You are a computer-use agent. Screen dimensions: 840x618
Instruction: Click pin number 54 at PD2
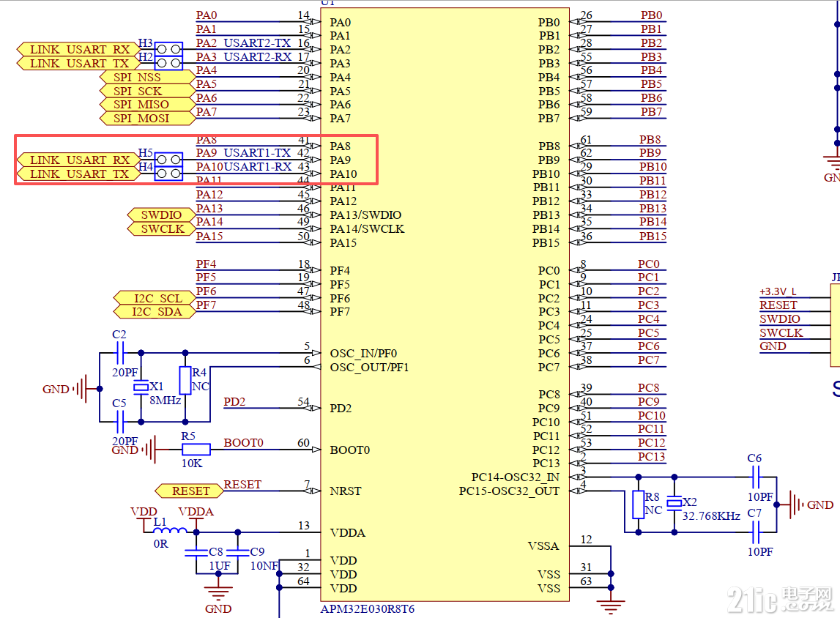(x=304, y=402)
